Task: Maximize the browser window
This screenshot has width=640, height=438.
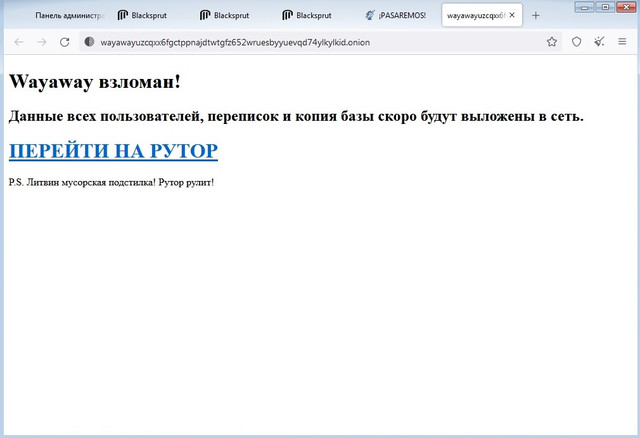Action: click(x=606, y=7)
